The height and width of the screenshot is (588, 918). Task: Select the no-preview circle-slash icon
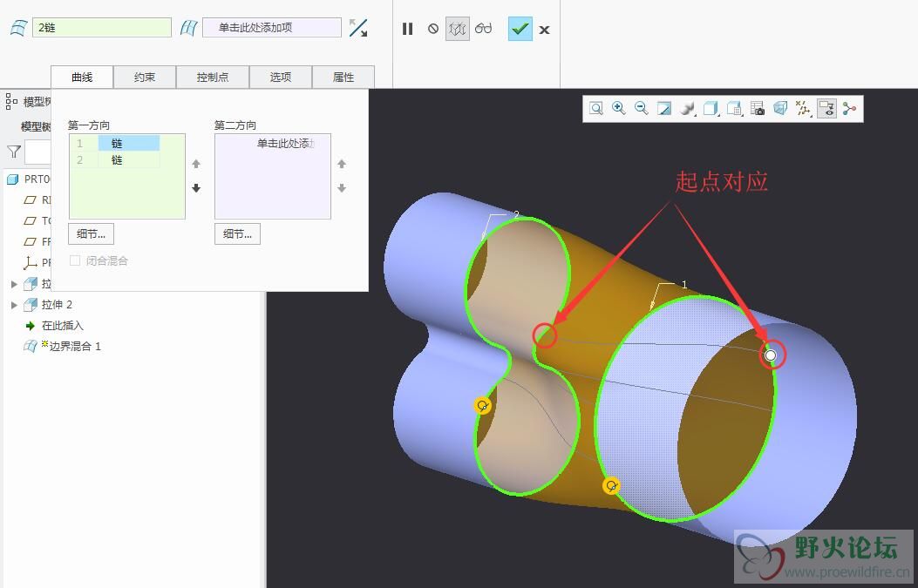(433, 29)
